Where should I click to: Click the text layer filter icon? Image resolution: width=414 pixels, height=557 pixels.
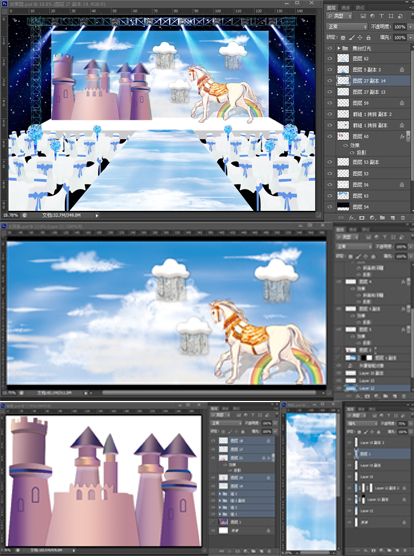coord(382,16)
